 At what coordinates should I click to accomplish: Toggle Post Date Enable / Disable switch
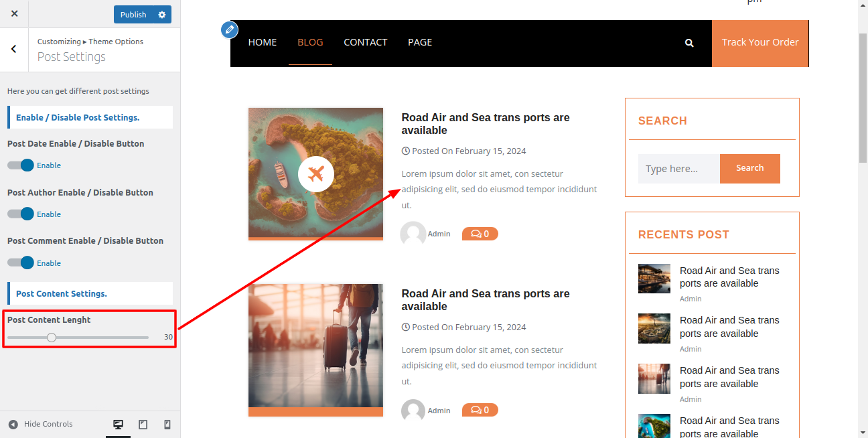[x=21, y=165]
